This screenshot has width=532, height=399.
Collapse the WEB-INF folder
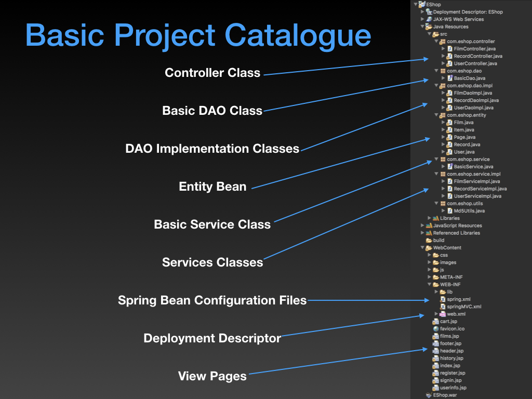pyautogui.click(x=429, y=285)
